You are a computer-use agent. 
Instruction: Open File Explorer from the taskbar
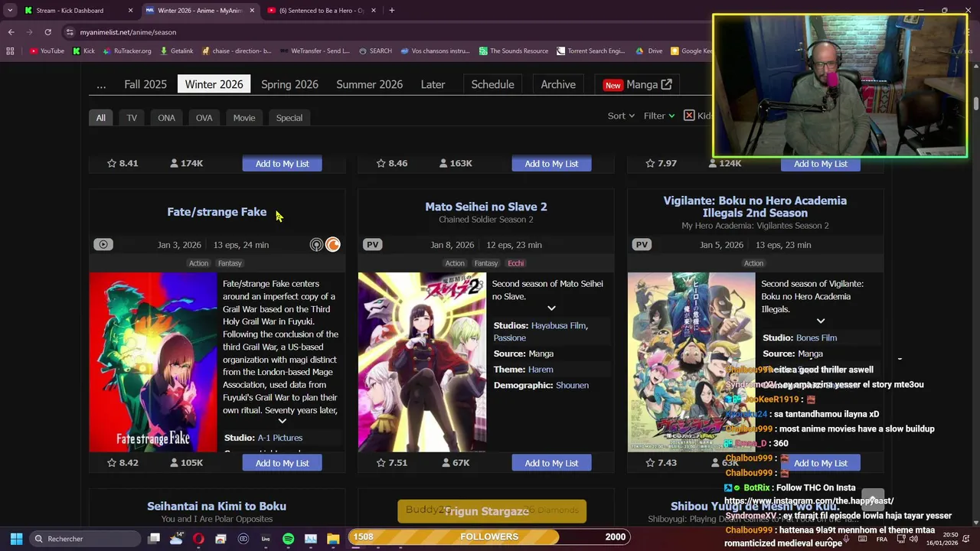333,539
